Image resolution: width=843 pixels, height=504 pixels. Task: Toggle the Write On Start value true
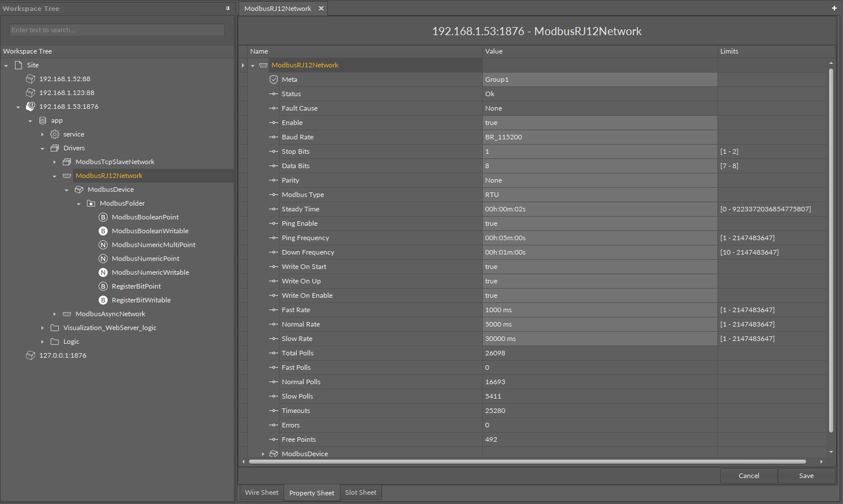599,267
